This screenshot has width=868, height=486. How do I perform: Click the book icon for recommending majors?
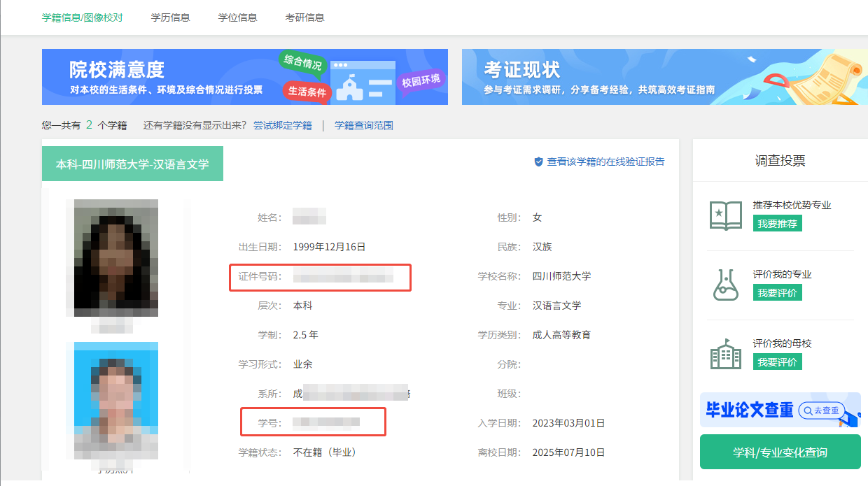coord(726,215)
